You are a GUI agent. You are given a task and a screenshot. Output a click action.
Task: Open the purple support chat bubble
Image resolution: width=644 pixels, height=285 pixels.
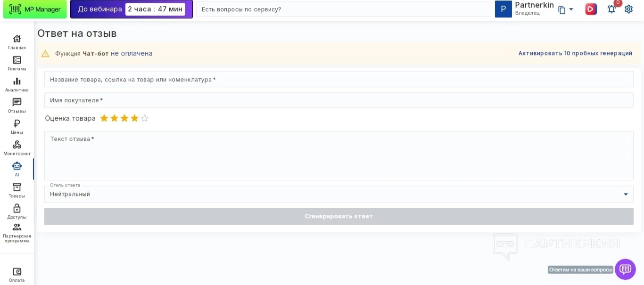(x=625, y=269)
